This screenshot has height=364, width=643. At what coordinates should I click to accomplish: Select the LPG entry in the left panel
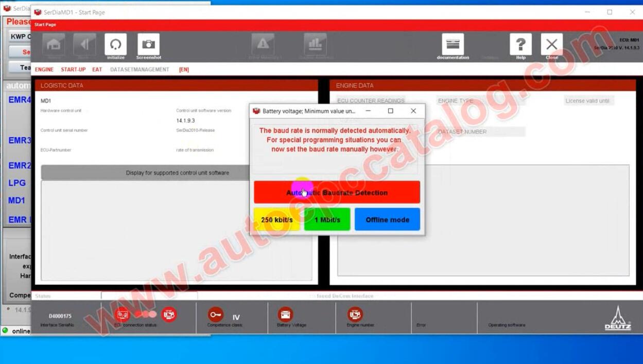17,183
